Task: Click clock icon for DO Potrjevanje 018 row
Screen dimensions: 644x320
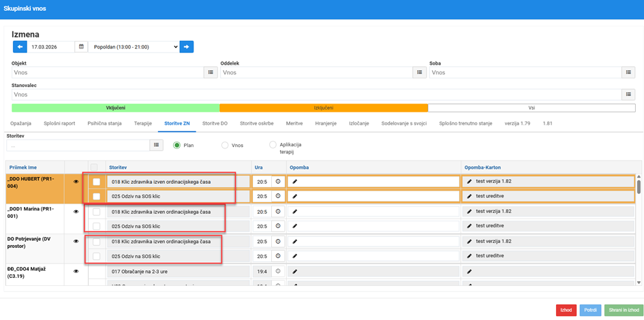Action: coord(278,241)
